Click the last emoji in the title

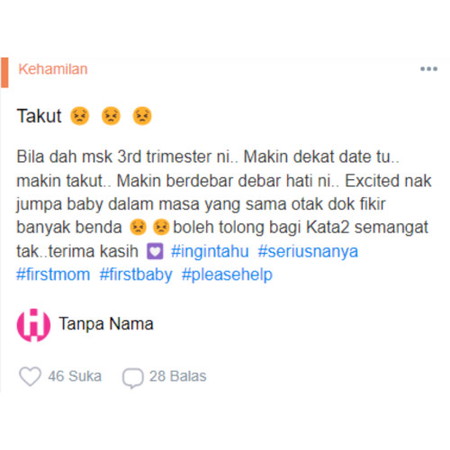tap(142, 116)
